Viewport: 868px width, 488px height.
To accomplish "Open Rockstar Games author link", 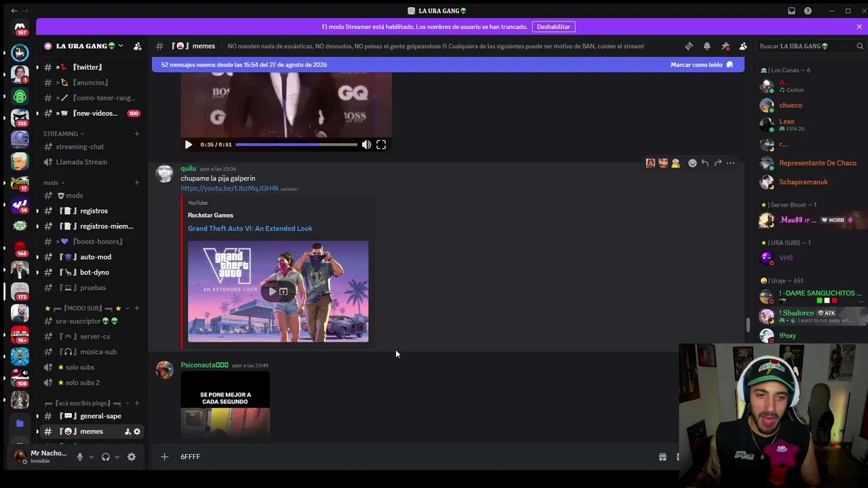I will point(210,216).
